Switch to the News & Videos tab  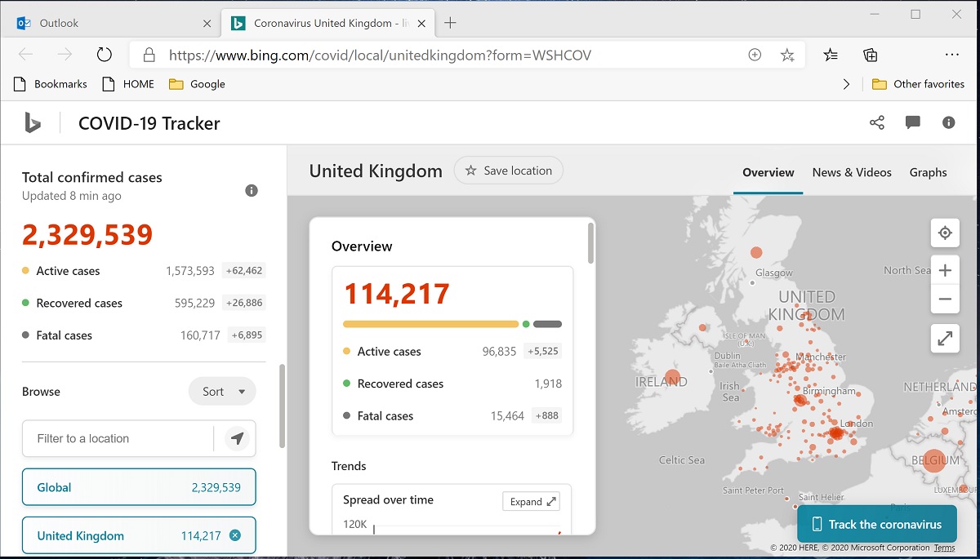pos(852,172)
